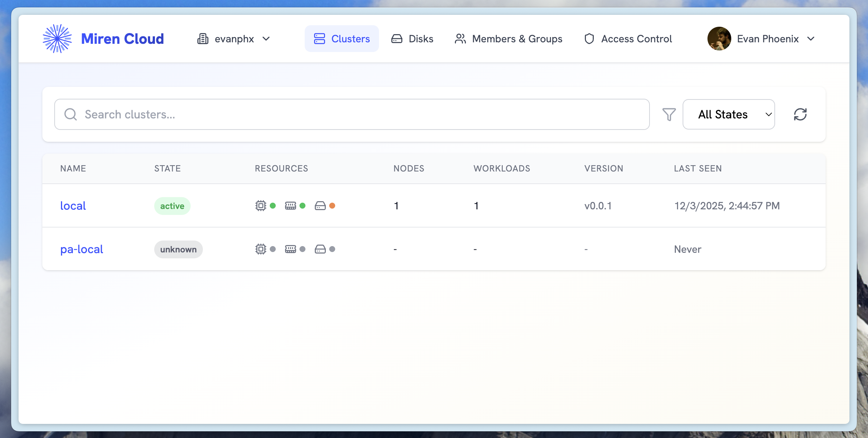Click the CPU icon in the local cluster row
Screen dimensions: 868x438
pyautogui.click(x=261, y=206)
